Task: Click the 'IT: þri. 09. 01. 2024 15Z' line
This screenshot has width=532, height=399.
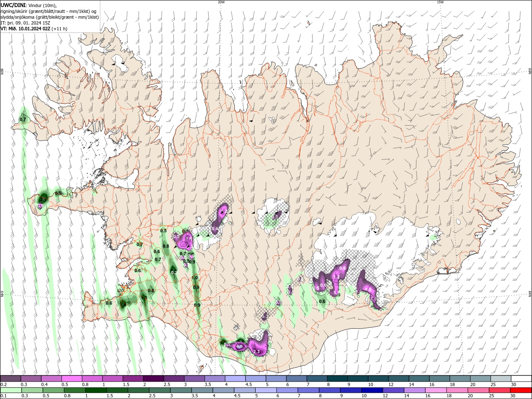Action: pyautogui.click(x=25, y=23)
